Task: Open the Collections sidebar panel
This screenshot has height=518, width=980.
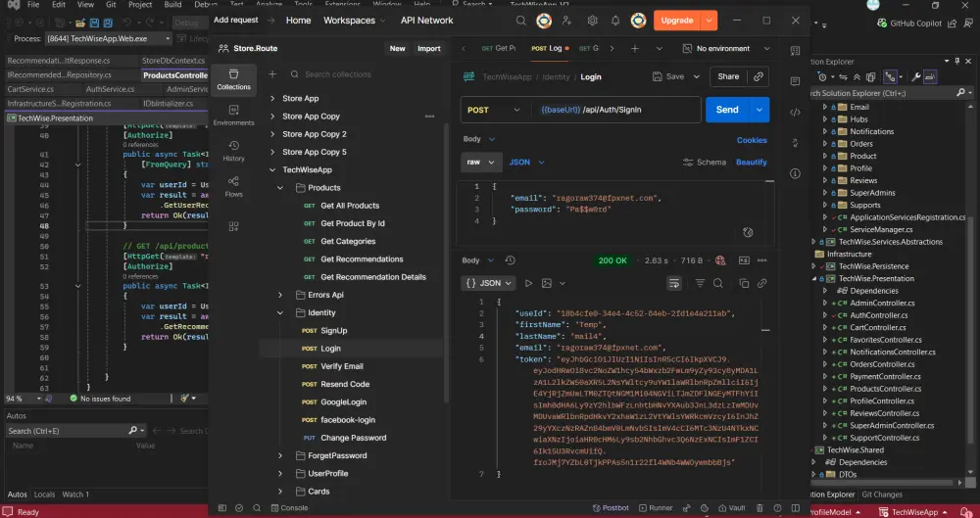Action: [233, 80]
